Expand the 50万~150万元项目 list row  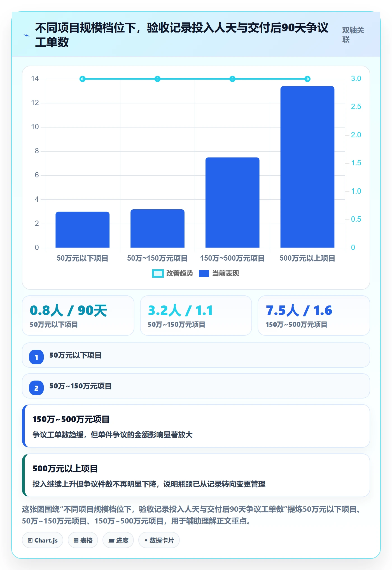pos(196,386)
